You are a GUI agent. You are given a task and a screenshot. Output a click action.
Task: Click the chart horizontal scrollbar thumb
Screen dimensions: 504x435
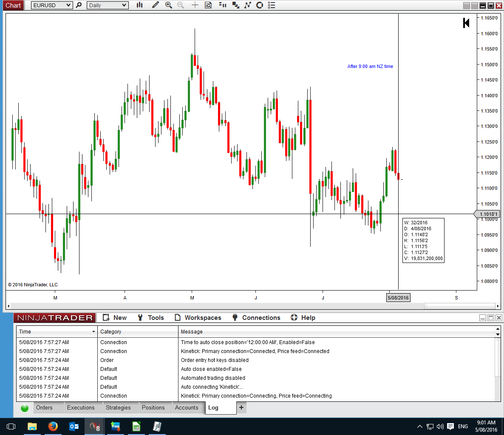[460, 306]
